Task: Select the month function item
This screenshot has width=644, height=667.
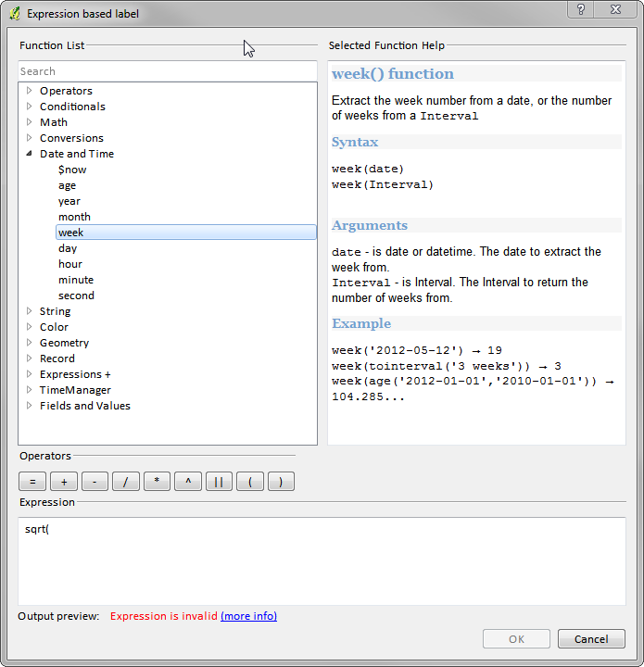Action: (x=74, y=217)
